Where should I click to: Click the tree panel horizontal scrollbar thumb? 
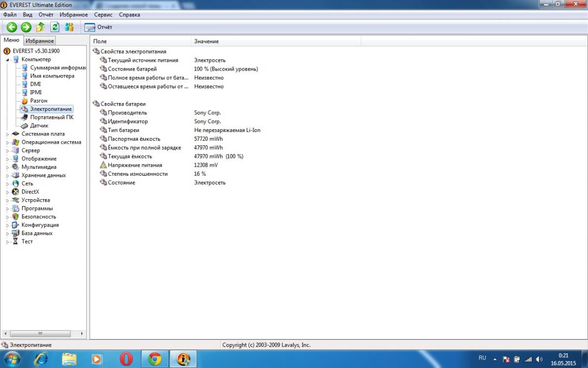[40, 334]
